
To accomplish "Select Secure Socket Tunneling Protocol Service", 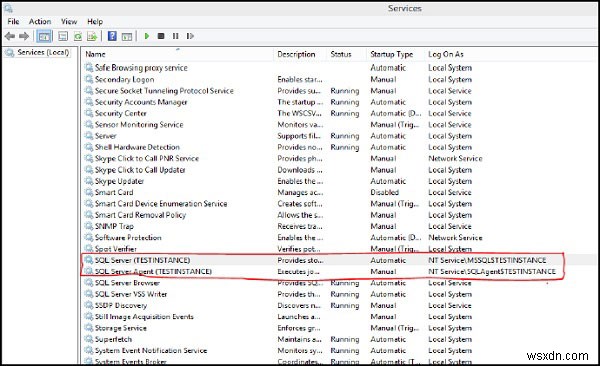I will tap(164, 91).
